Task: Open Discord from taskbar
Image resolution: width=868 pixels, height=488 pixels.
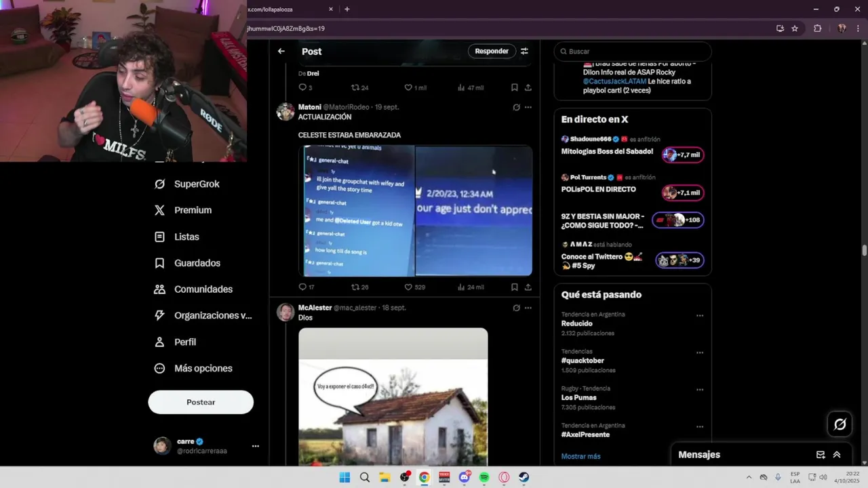Action: pyautogui.click(x=465, y=477)
